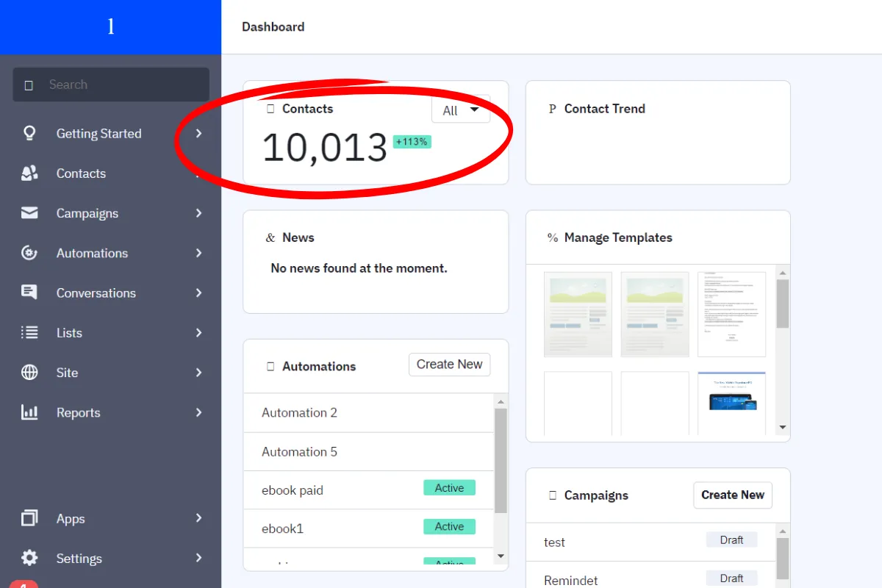Open Conversations in the sidebar
882x588 pixels.
coord(96,293)
